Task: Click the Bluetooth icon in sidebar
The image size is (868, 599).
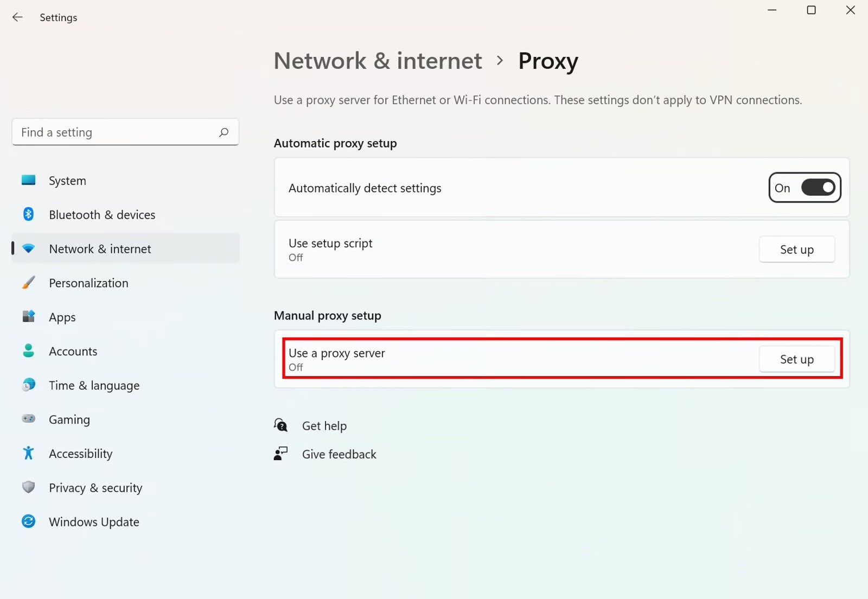Action: pos(28,214)
